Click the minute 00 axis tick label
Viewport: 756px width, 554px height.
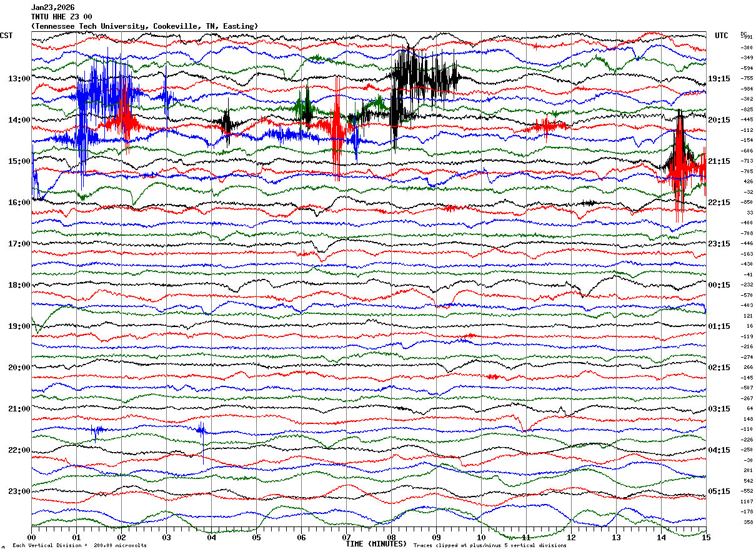(x=31, y=537)
